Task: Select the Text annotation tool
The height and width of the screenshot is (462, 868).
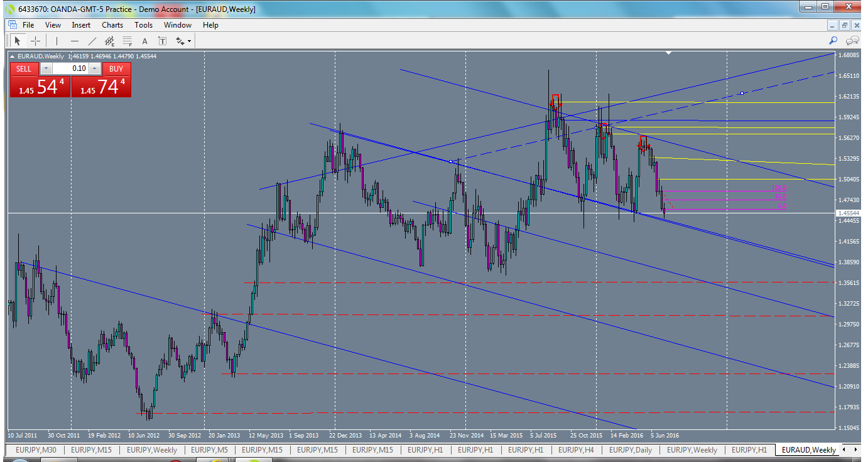Action: tap(144, 41)
